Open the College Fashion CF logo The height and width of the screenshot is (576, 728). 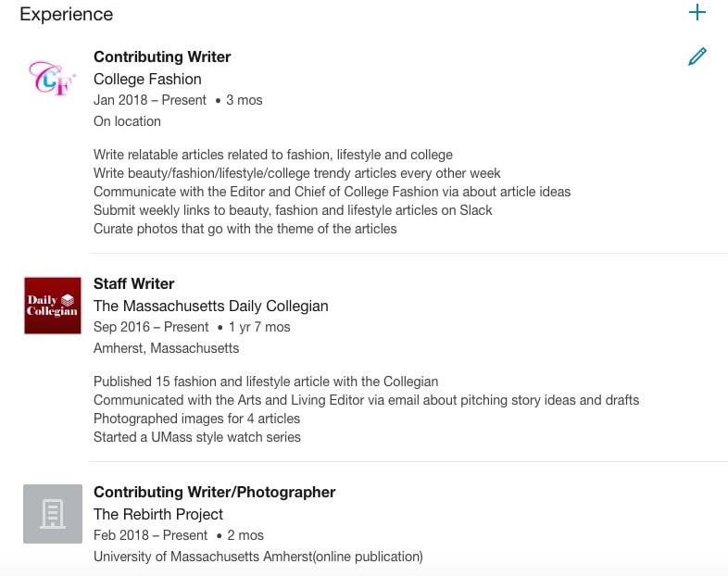point(53,79)
